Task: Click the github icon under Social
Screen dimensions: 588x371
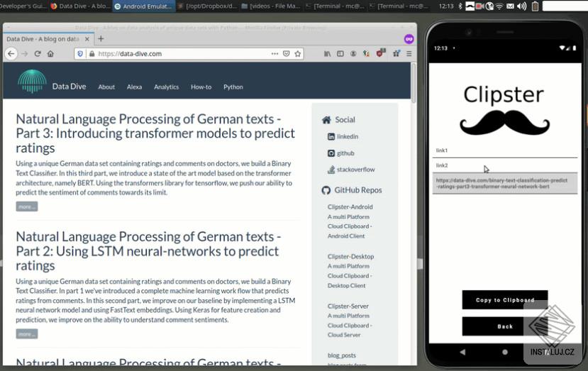Action: [x=331, y=153]
